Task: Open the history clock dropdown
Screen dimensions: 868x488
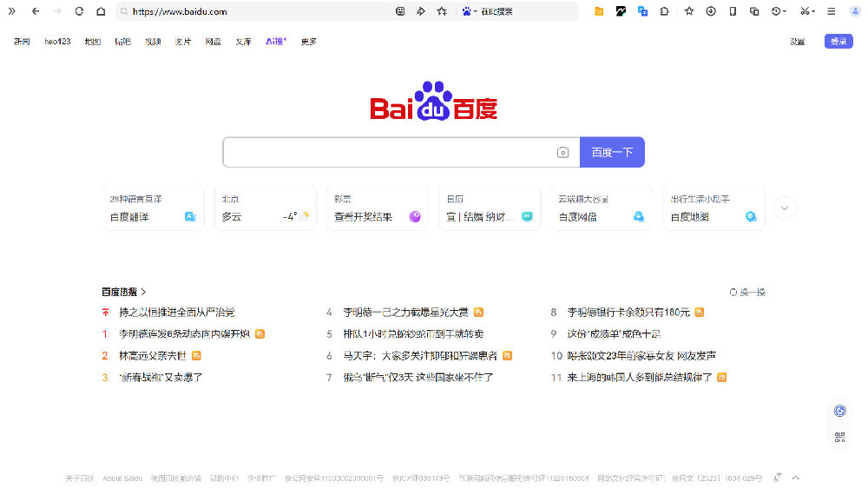Action: pos(779,11)
